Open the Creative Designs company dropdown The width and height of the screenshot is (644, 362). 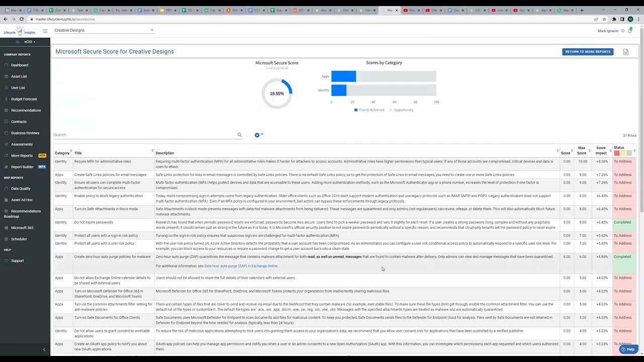pyautogui.click(x=104, y=30)
